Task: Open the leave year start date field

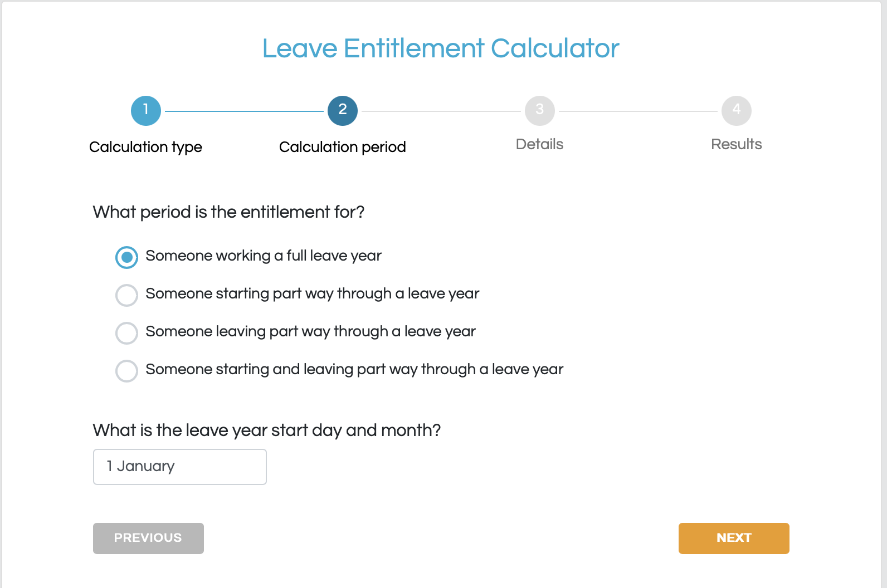Action: [180, 467]
